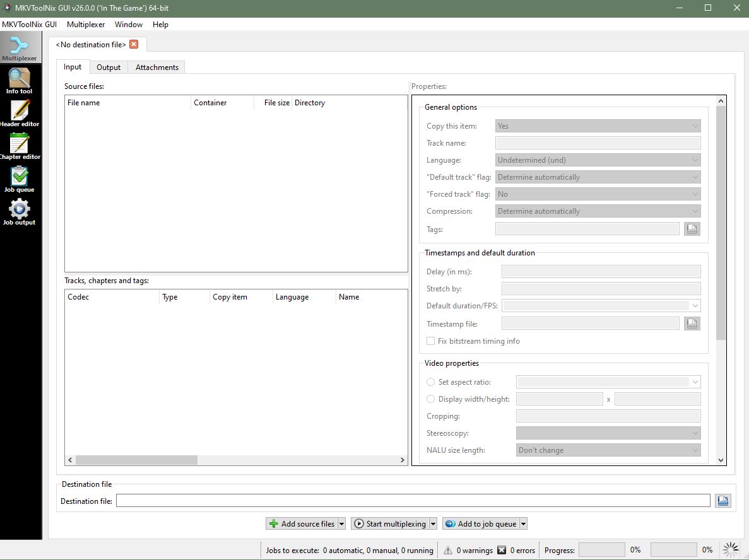The height and width of the screenshot is (560, 749).
Task: Open the Multiplexer menu
Action: [86, 25]
